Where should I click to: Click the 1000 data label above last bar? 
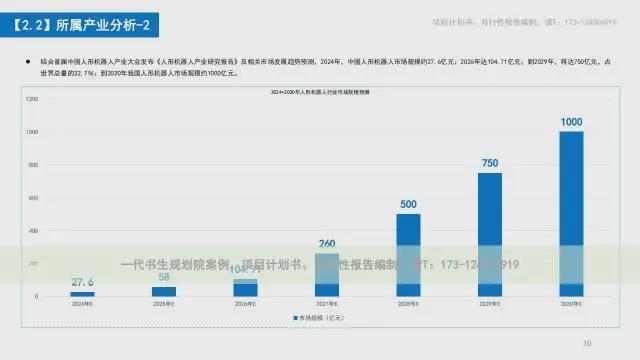click(571, 122)
